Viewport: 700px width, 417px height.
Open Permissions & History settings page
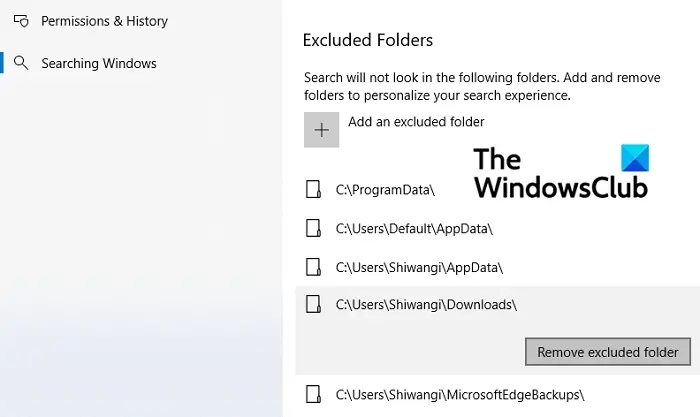tap(104, 21)
